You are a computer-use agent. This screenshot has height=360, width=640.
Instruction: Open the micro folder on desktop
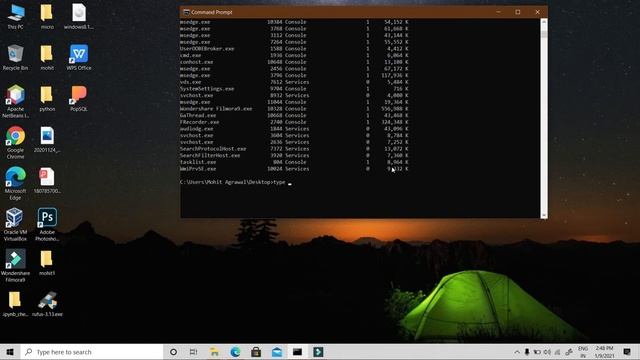coord(47,17)
